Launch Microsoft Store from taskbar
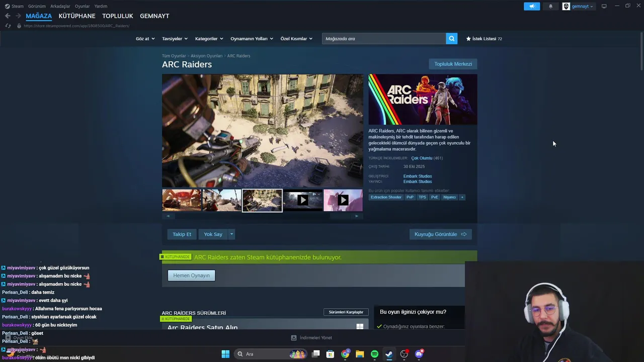This screenshot has width=644, height=362. 330,354
